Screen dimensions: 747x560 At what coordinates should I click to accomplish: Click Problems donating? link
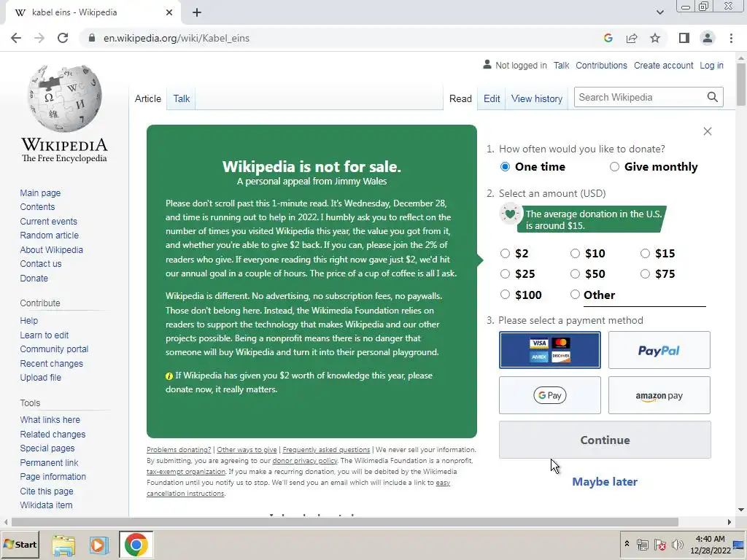179,449
